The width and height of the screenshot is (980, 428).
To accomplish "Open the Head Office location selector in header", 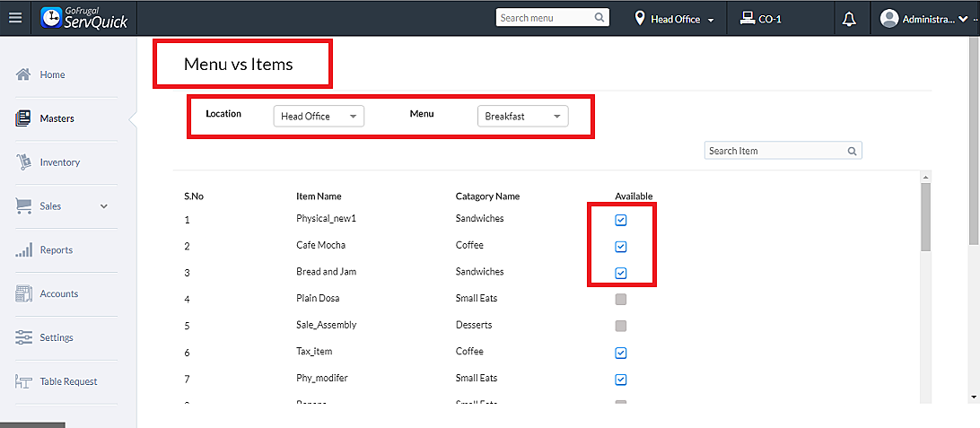I will point(675,19).
